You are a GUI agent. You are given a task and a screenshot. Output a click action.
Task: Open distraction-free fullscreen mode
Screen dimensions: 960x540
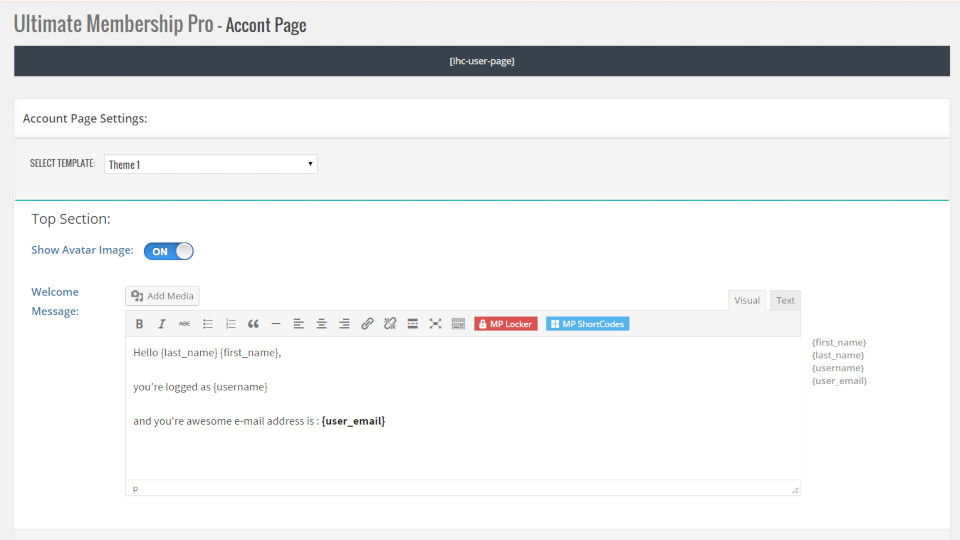[x=435, y=324]
